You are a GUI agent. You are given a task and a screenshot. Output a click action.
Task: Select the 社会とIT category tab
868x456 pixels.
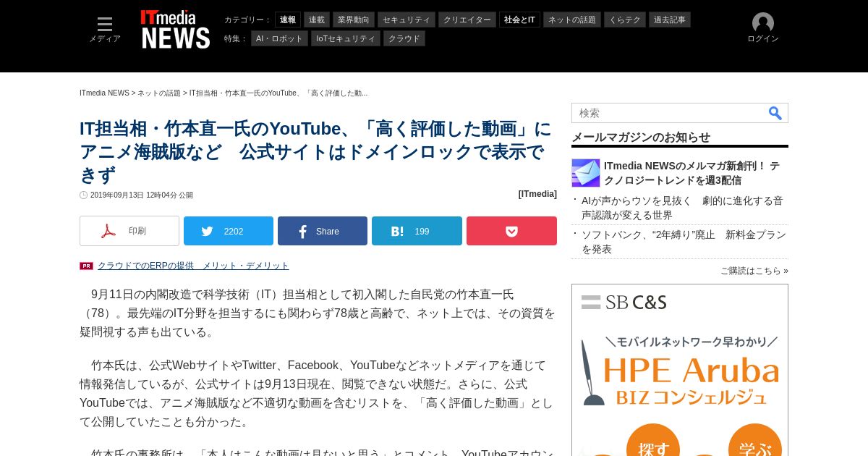(519, 20)
